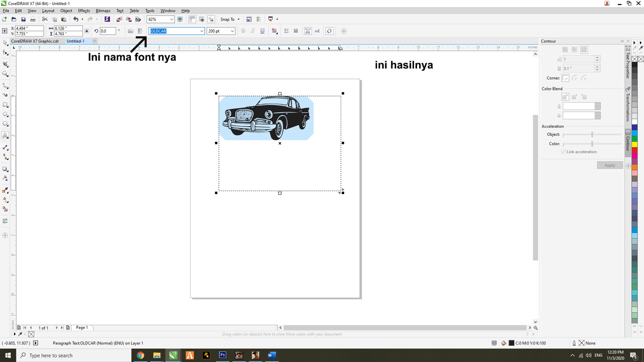
Task: Select the Shape edit tool
Action: point(6,52)
